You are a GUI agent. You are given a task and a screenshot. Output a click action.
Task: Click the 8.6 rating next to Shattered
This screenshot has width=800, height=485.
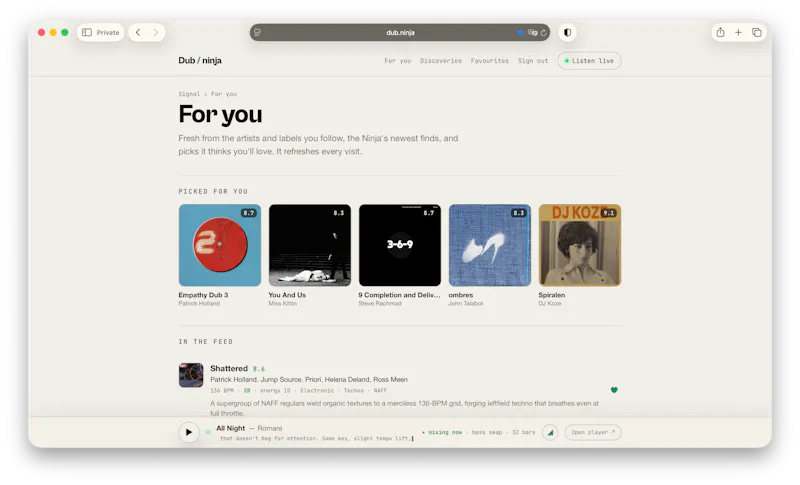pos(259,369)
